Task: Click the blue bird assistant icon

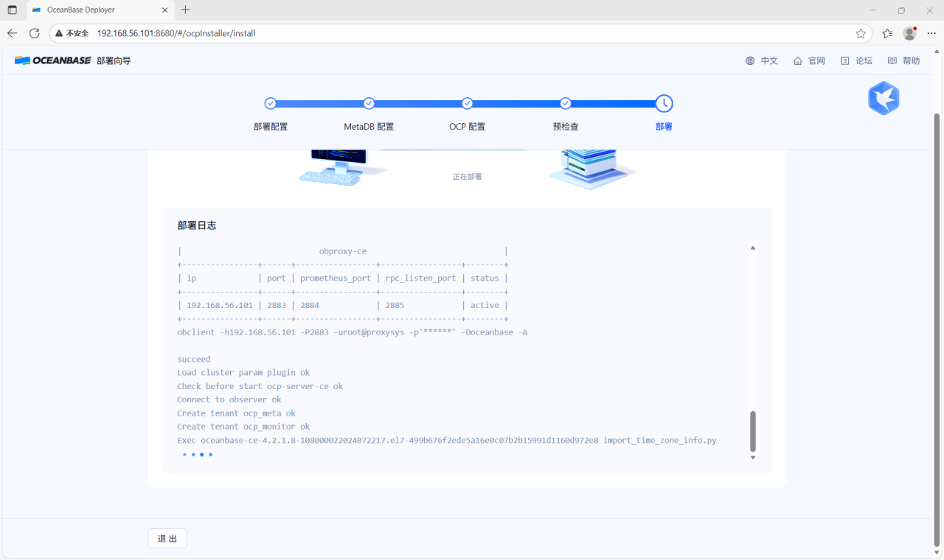Action: 884,98
